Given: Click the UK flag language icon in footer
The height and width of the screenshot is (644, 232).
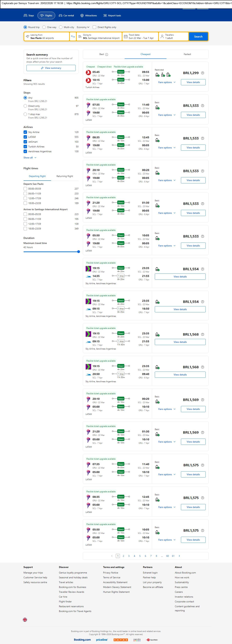Looking at the screenshot, I should click(25, 620).
